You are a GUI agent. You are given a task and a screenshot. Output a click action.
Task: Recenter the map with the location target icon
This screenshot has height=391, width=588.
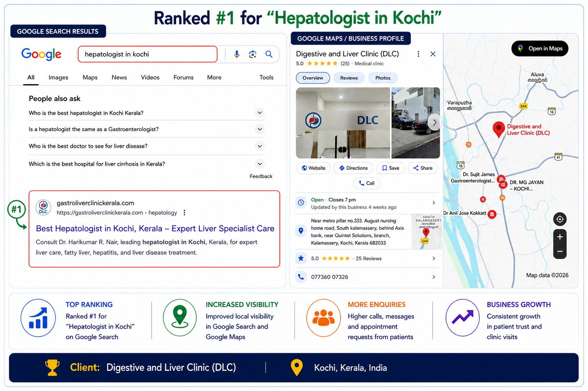click(560, 219)
